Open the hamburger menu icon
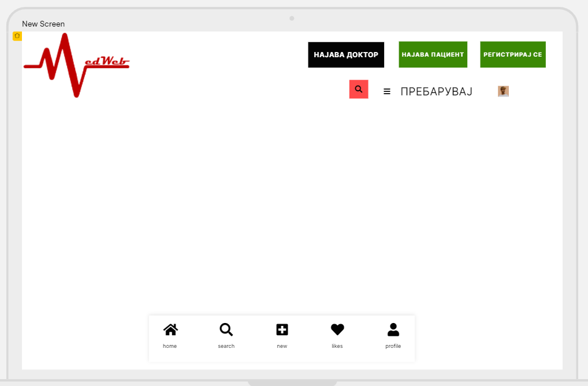Viewport: 588px width, 386px height. (387, 91)
